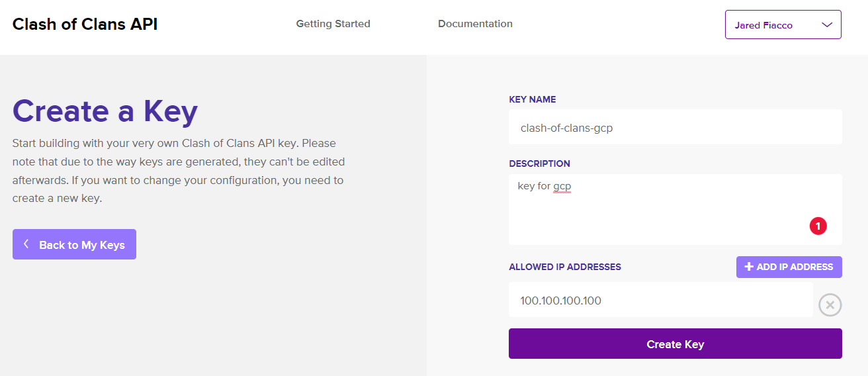The height and width of the screenshot is (376, 868).
Task: Go to the Getting Started page
Action: coord(333,24)
